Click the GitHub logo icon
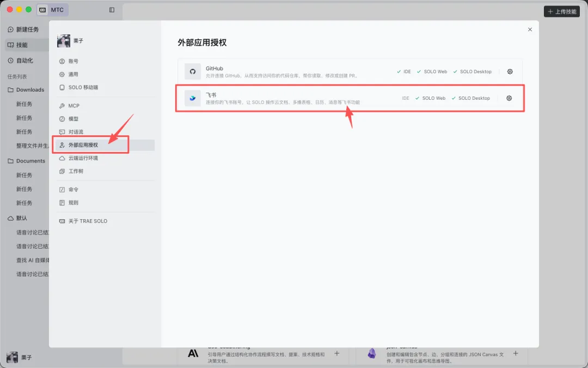The height and width of the screenshot is (368, 588). coord(193,71)
